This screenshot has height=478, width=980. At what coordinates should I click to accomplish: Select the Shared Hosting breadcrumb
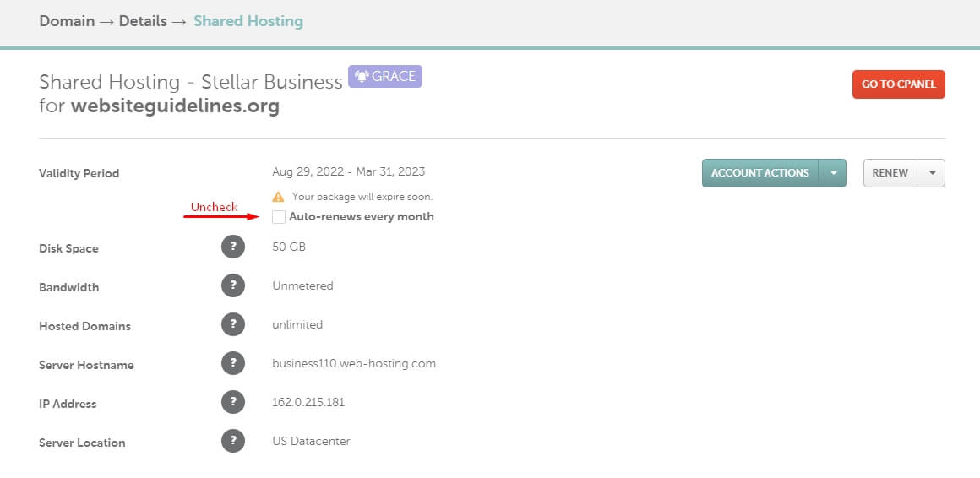(x=248, y=21)
